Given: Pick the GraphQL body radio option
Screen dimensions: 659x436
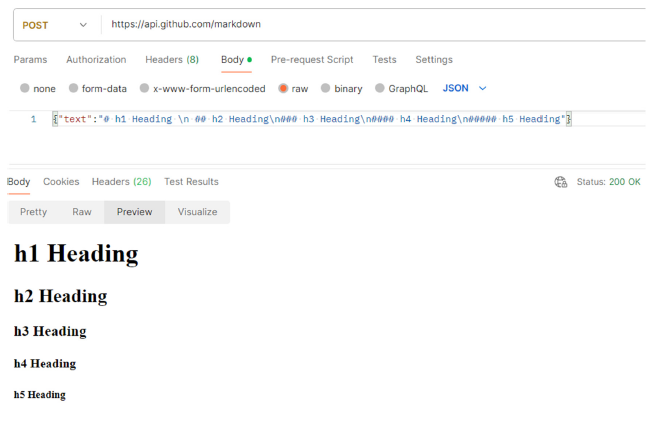Looking at the screenshot, I should 380,89.
